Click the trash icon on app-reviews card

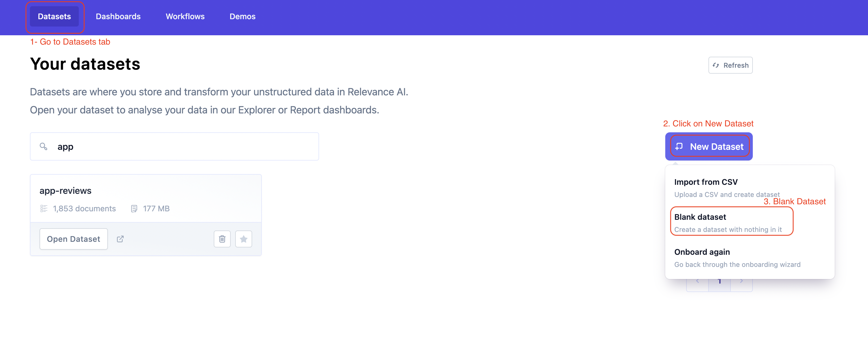tap(222, 239)
